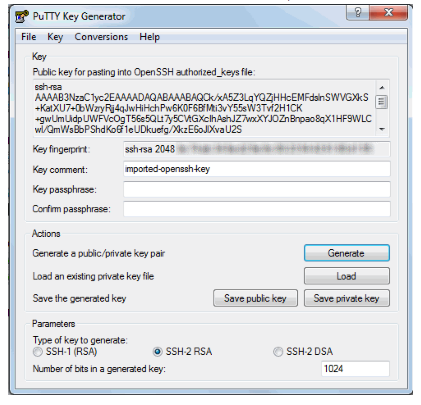Click the Load button
The image size is (421, 405).
pyautogui.click(x=347, y=276)
